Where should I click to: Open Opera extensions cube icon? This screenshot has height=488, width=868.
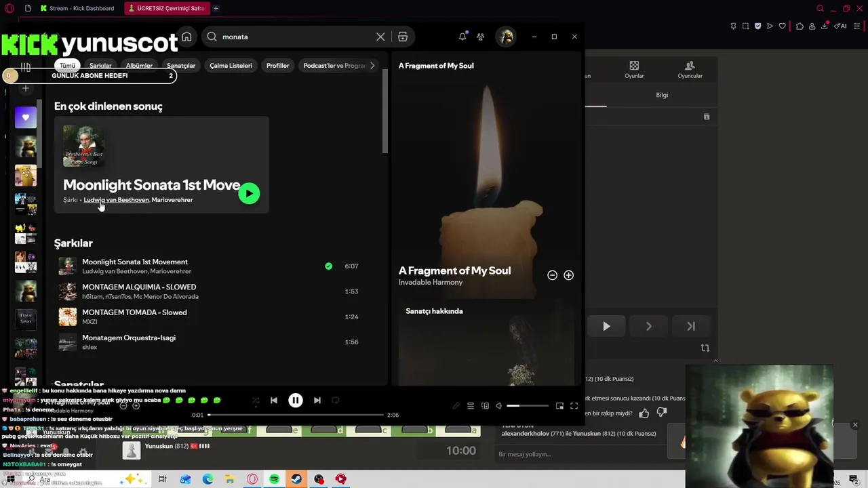[800, 26]
